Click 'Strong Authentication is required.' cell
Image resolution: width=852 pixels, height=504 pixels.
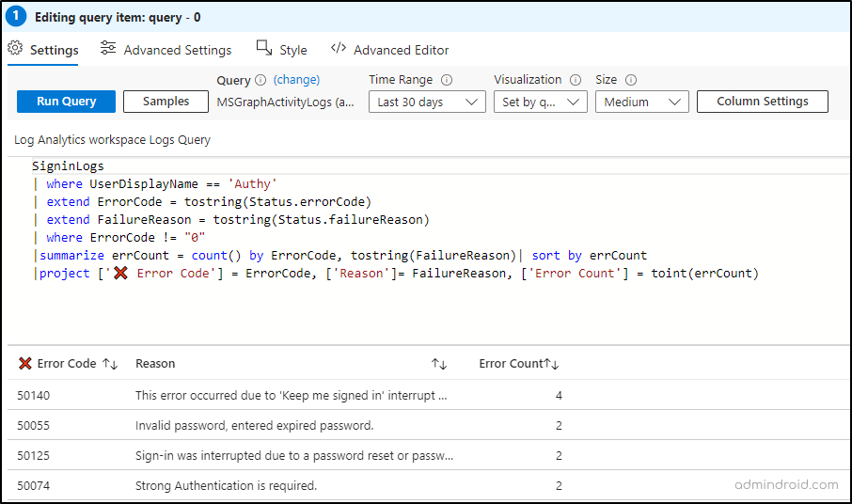(226, 485)
